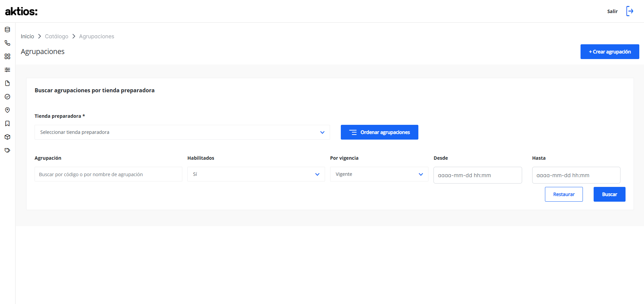Click the Restaurar button

click(564, 194)
